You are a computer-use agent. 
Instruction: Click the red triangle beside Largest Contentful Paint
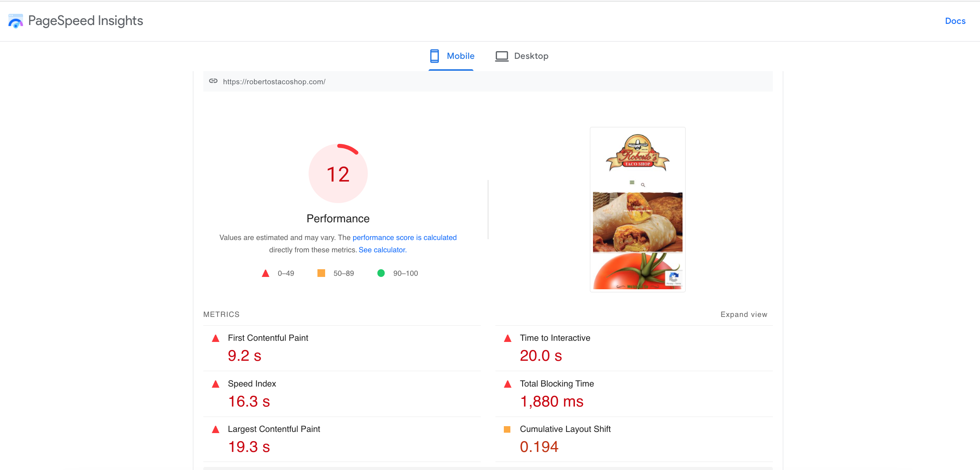coord(216,429)
